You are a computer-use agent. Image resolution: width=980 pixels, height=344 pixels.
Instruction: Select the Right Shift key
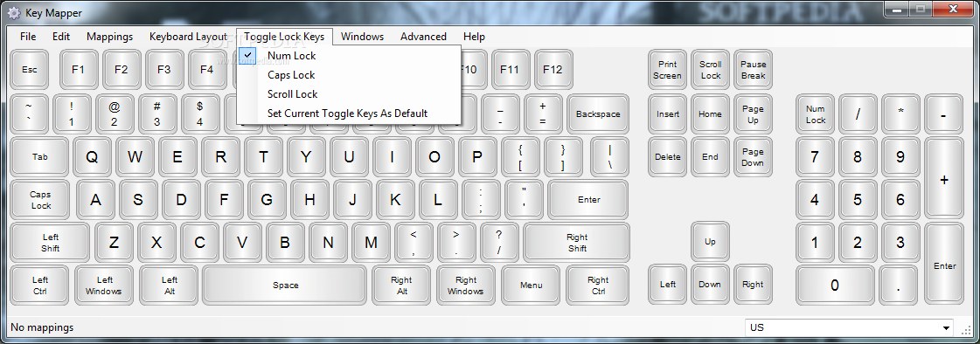[577, 242]
